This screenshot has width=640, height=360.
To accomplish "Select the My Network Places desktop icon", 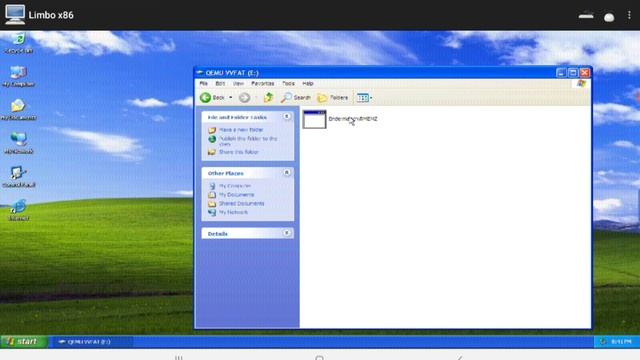I will coord(18,143).
